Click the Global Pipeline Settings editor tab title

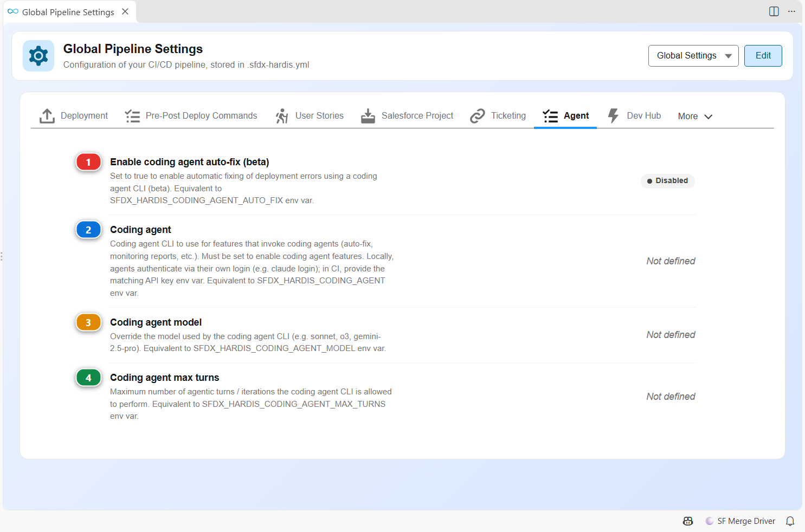point(68,12)
